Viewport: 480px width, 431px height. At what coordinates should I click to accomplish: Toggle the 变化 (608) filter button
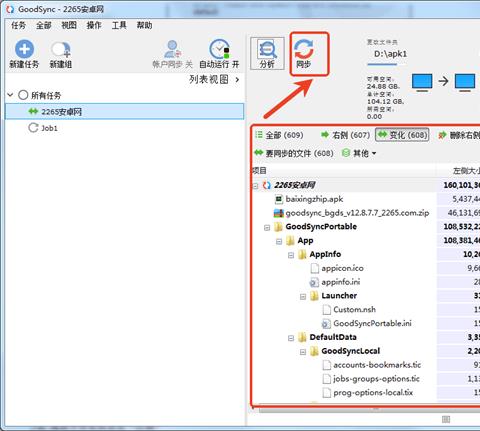click(402, 135)
